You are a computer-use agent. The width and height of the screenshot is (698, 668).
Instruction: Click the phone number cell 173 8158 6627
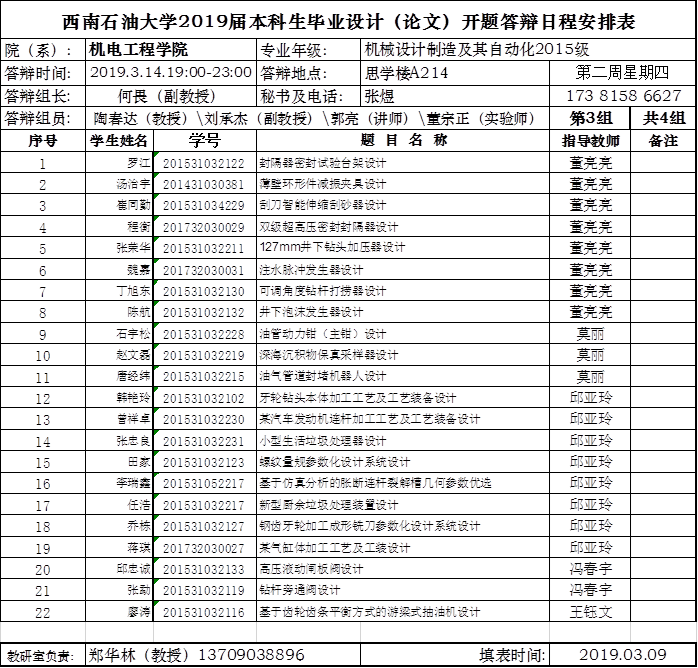pyautogui.click(x=623, y=96)
